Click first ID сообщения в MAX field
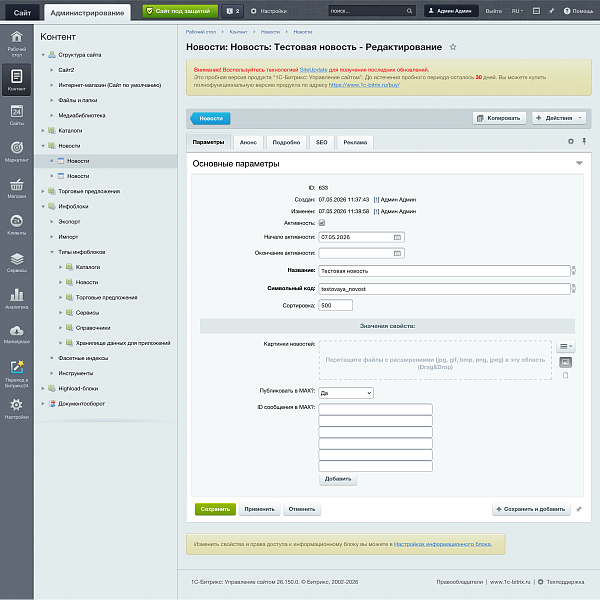The height and width of the screenshot is (600, 600). coord(375,409)
